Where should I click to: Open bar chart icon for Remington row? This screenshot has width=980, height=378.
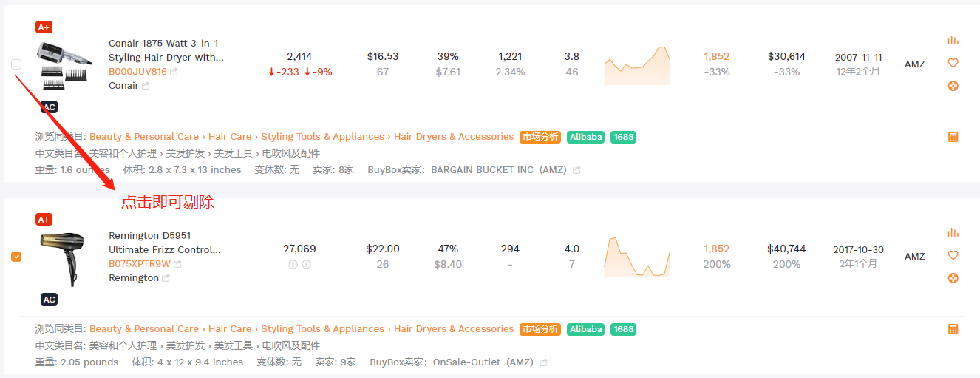coord(953,232)
